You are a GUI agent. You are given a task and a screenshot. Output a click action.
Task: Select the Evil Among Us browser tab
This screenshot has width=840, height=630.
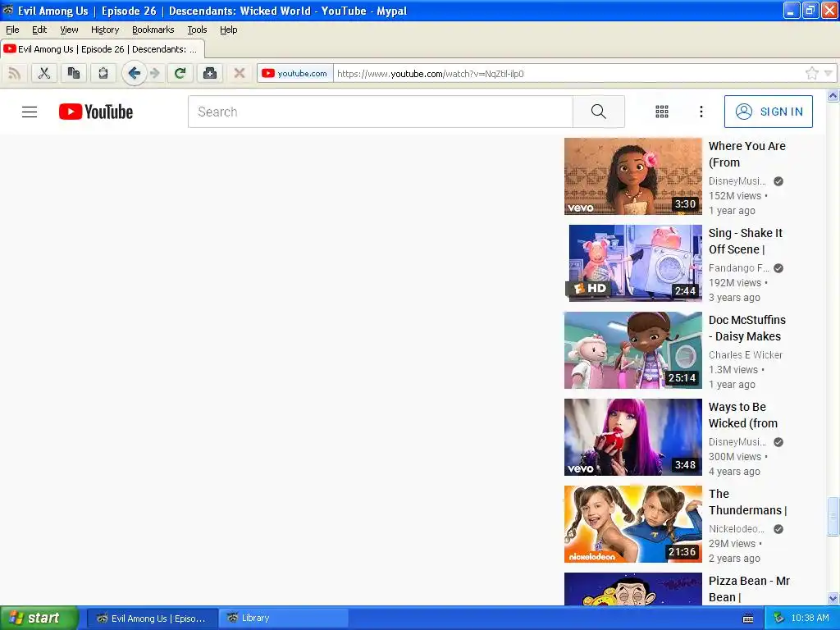click(103, 49)
